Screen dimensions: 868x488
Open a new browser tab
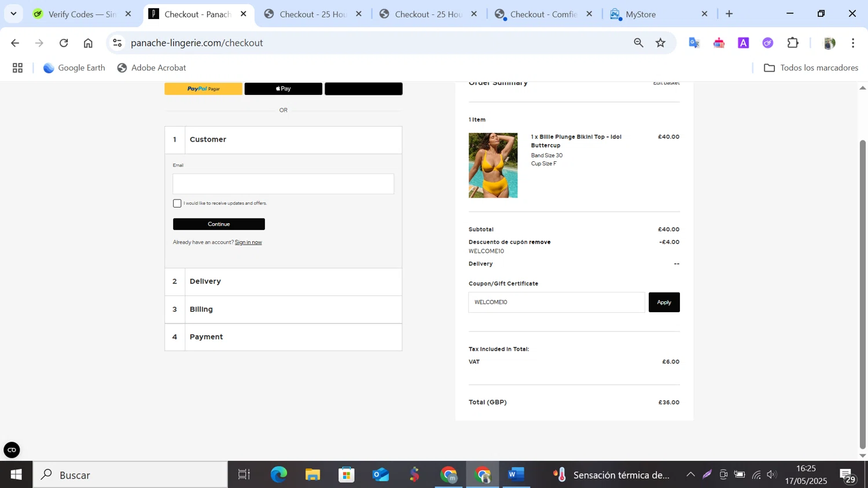tap(729, 14)
